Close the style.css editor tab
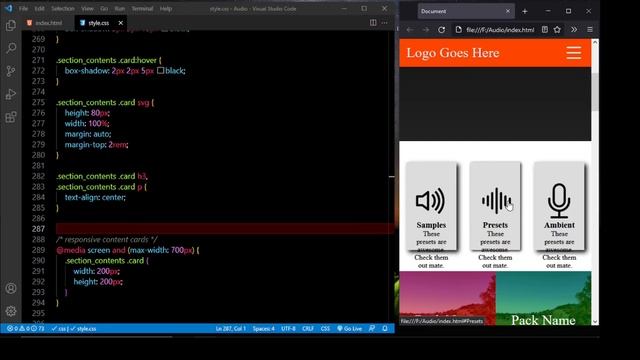This screenshot has height=360, width=640. coord(120,23)
